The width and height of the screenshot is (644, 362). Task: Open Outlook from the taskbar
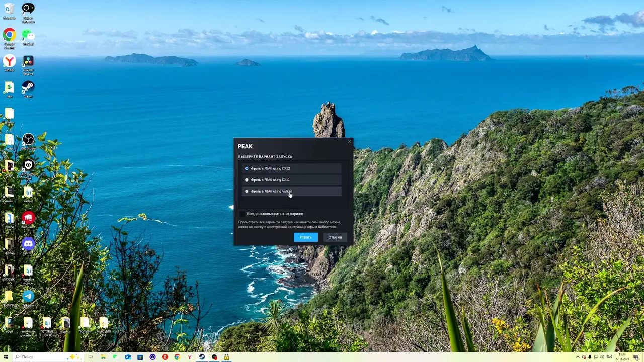pyautogui.click(x=128, y=357)
